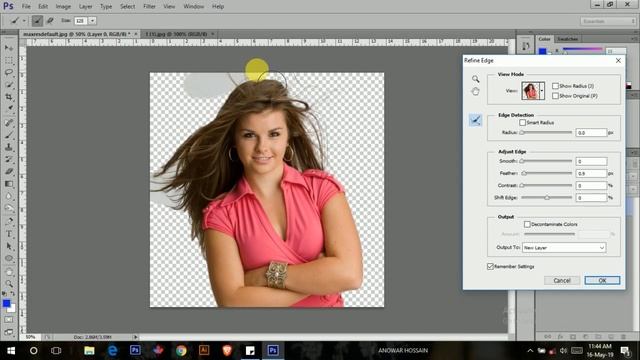Open the Image menu

click(63, 6)
